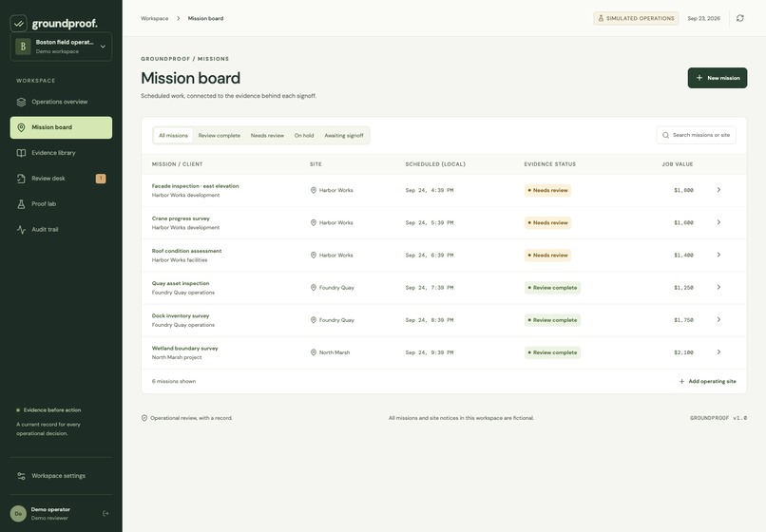Click the location pin in Roof condition row
The image size is (766, 532).
tap(314, 255)
